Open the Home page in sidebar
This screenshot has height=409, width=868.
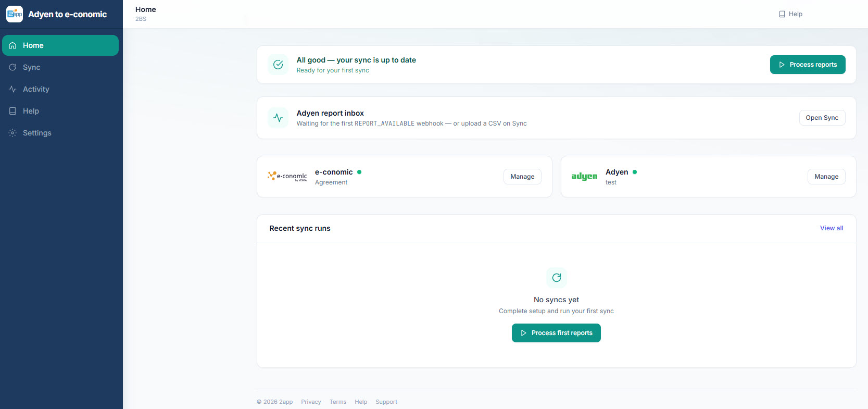tap(60, 45)
